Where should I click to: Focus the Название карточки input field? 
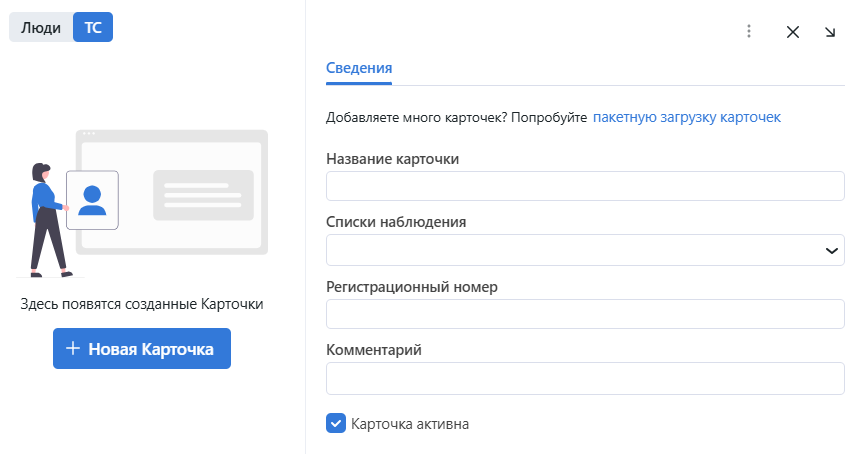pyautogui.click(x=585, y=186)
